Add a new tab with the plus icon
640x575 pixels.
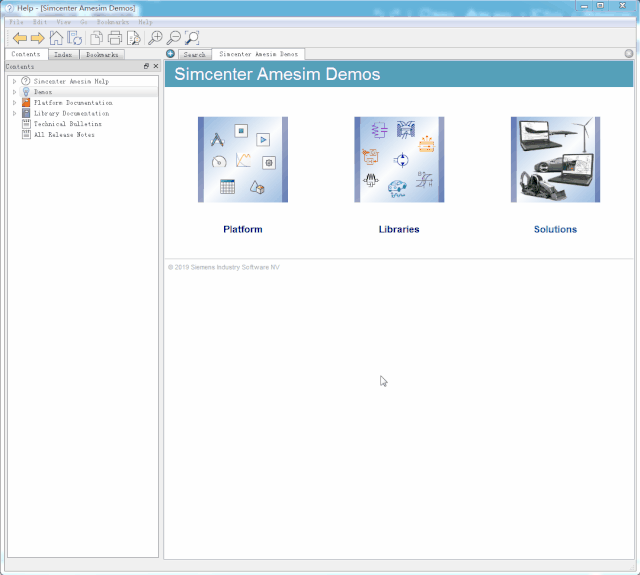(171, 53)
